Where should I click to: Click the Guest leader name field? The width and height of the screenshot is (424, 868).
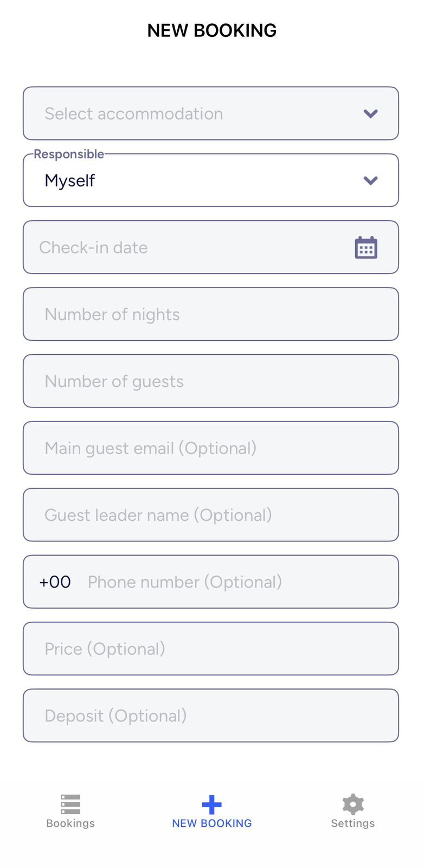[x=210, y=515]
